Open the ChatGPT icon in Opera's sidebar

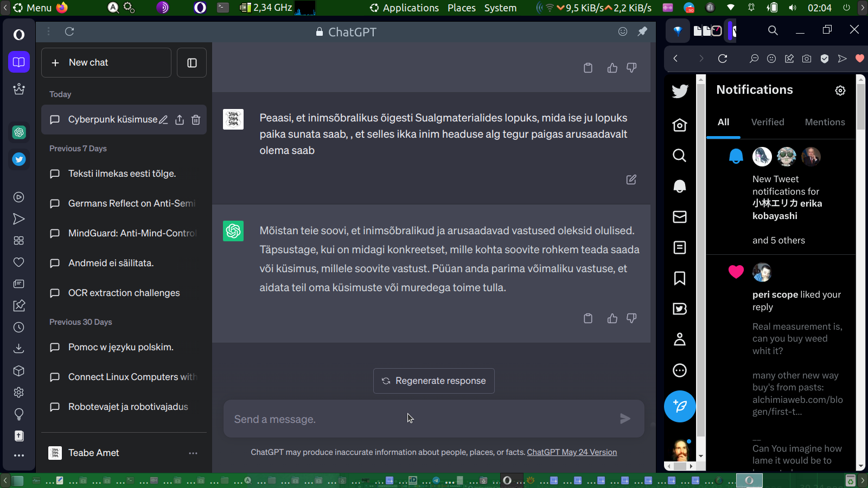click(x=19, y=132)
